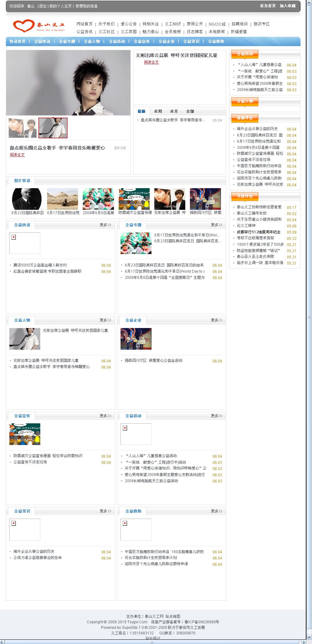The width and height of the screenshot is (312, 644).
Task: Expand 更多>> in 公益活动 section
Action: click(217, 416)
